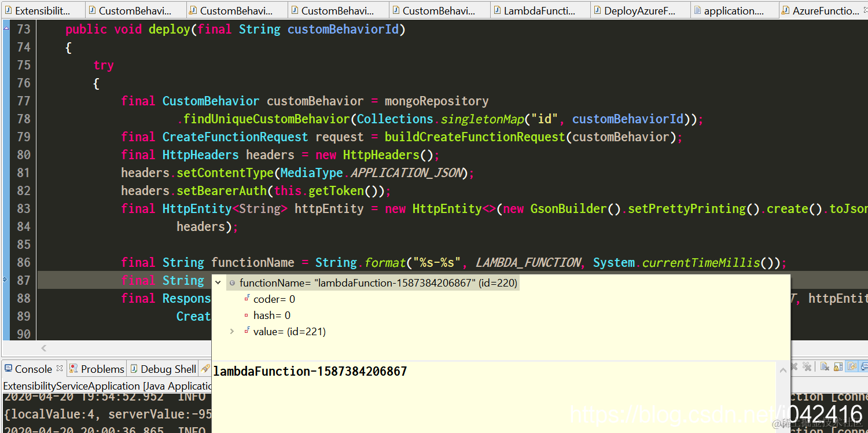Viewport: 868px width, 433px height.
Task: Expand the value field node
Action: pos(232,331)
